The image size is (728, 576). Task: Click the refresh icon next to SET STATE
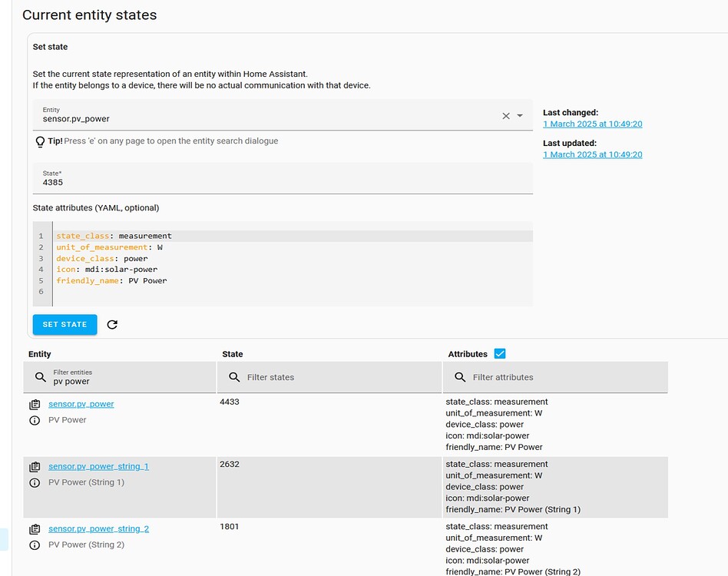coord(112,325)
